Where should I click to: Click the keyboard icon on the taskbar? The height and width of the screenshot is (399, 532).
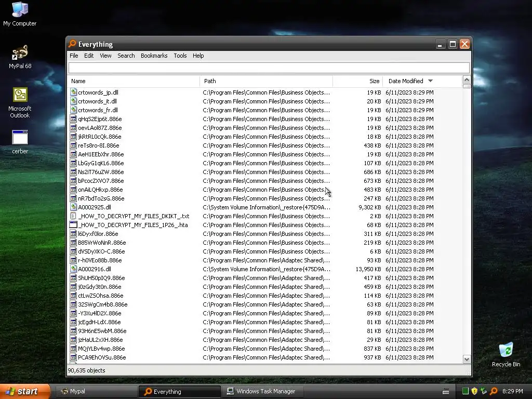tap(446, 392)
